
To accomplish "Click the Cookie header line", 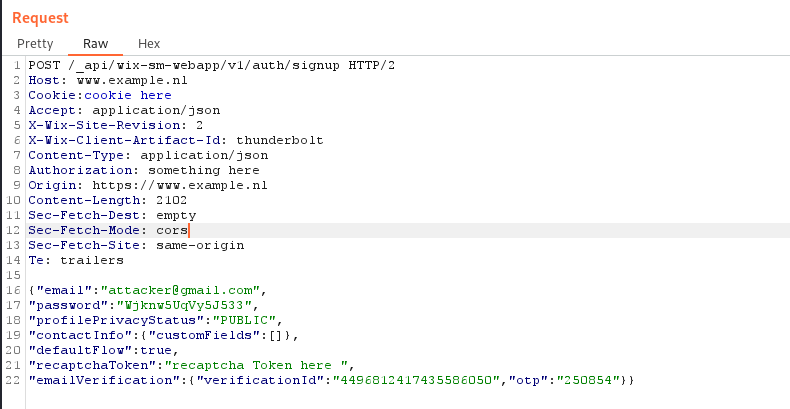I will [x=100, y=95].
